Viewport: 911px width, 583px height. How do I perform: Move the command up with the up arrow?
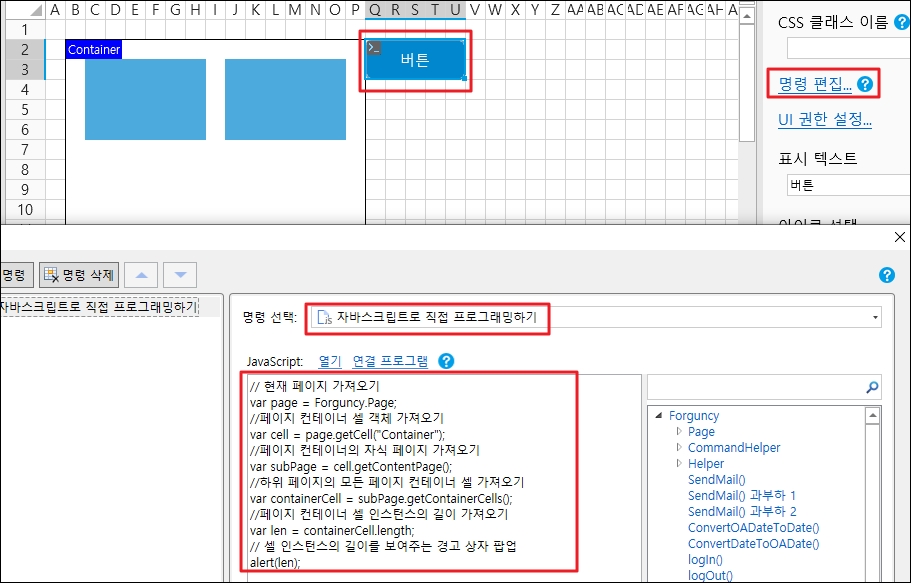[145, 275]
